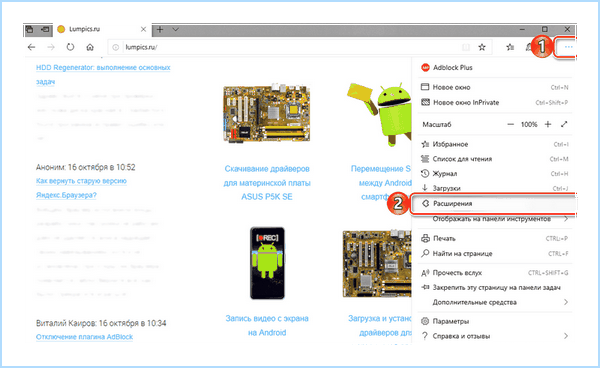Choose Закрепить эту страницу на панели задач
The height and width of the screenshot is (368, 600).
494,288
